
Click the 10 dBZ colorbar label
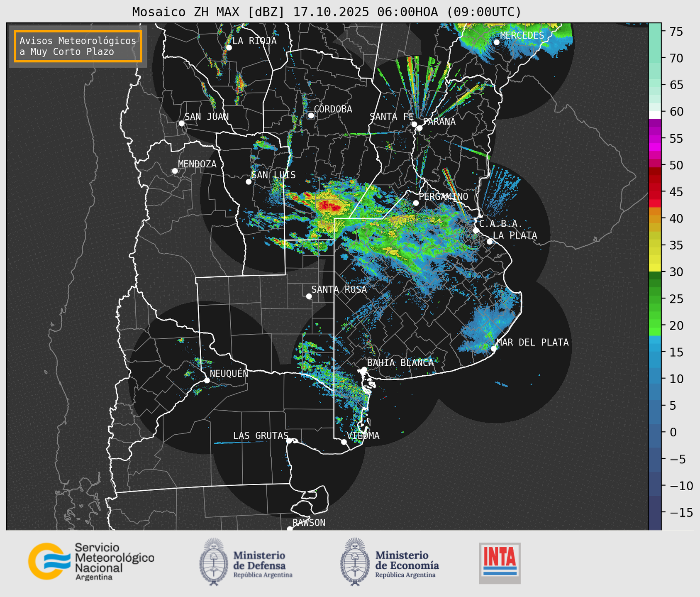pyautogui.click(x=676, y=379)
